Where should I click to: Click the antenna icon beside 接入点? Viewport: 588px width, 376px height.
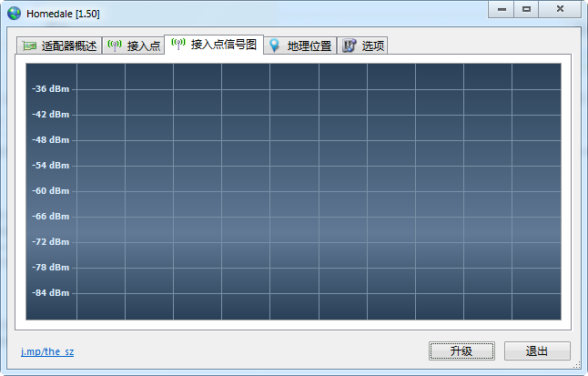[115, 46]
